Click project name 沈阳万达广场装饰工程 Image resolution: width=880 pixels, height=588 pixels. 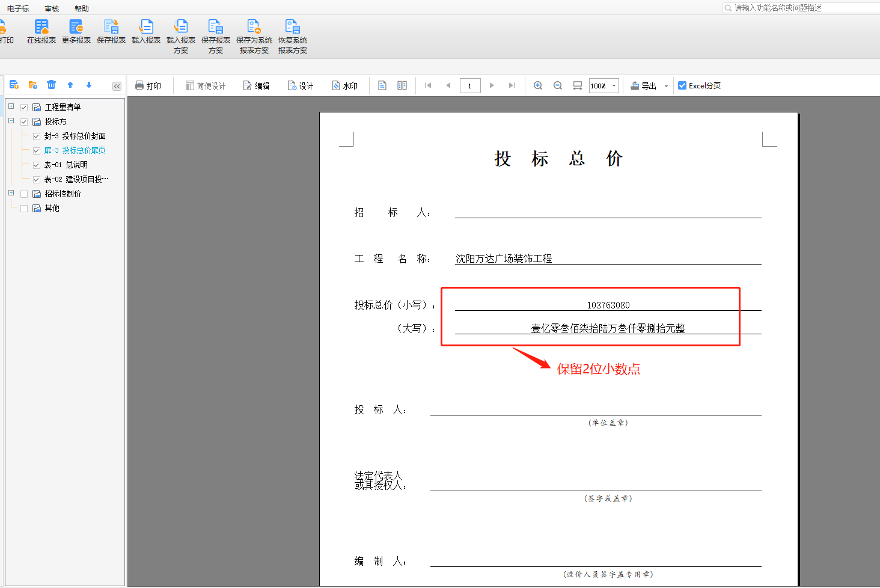coord(504,259)
